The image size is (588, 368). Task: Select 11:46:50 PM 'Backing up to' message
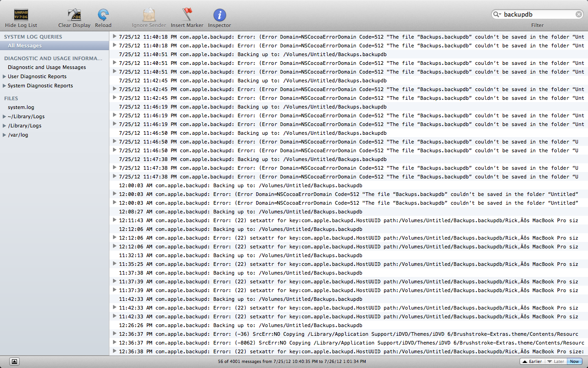pos(349,133)
